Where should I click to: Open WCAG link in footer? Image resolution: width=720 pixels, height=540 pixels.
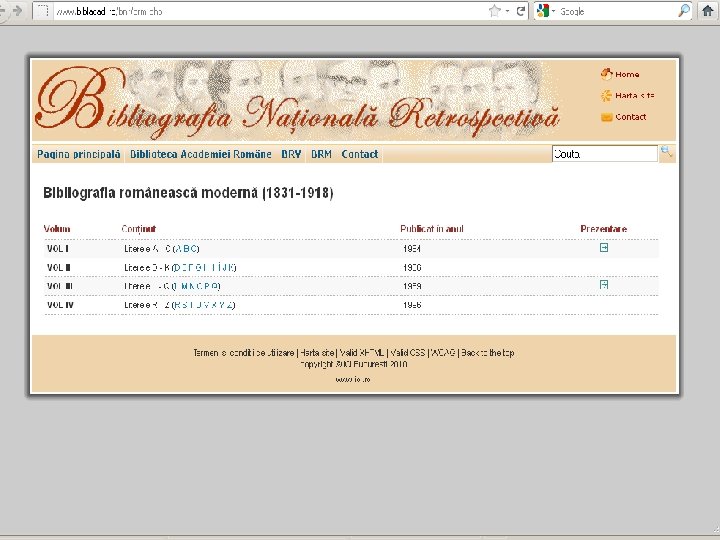(443, 353)
